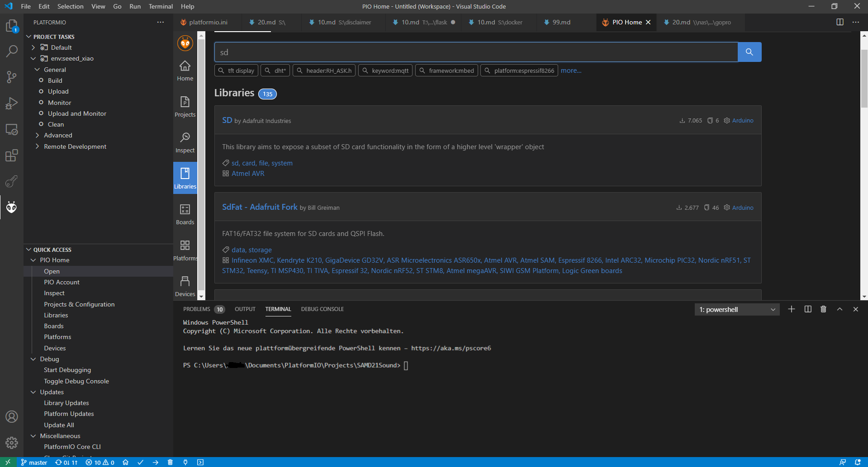Open Run and Debug view
This screenshot has height=467, width=868.
point(12,103)
